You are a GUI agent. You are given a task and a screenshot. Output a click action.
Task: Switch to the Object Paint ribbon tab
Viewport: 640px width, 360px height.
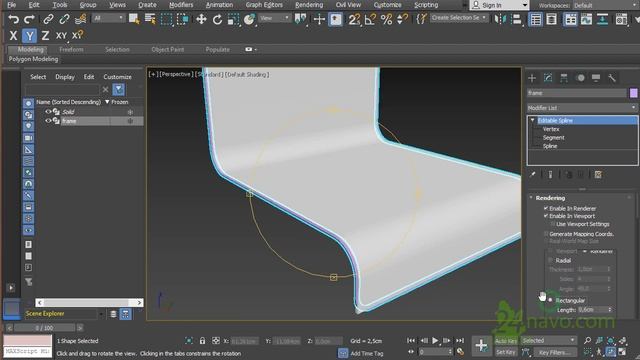167,49
